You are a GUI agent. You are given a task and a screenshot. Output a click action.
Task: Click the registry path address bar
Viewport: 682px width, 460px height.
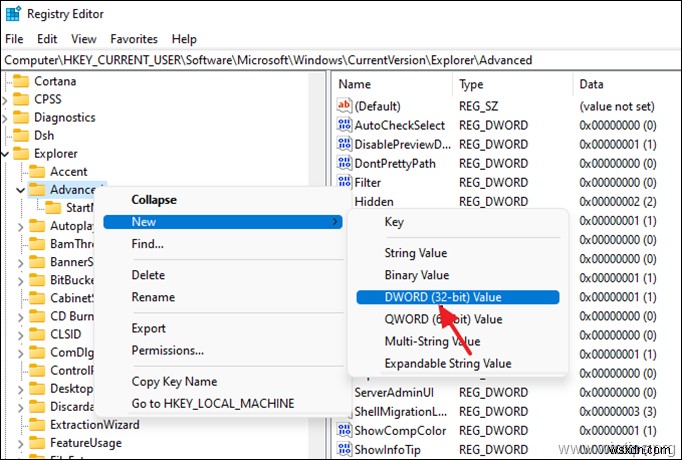[341, 60]
